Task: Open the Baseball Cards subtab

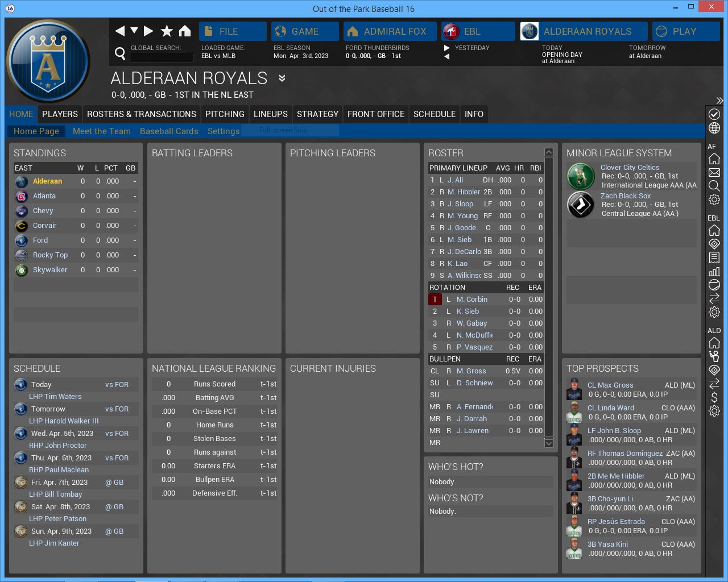Action: pyautogui.click(x=169, y=131)
